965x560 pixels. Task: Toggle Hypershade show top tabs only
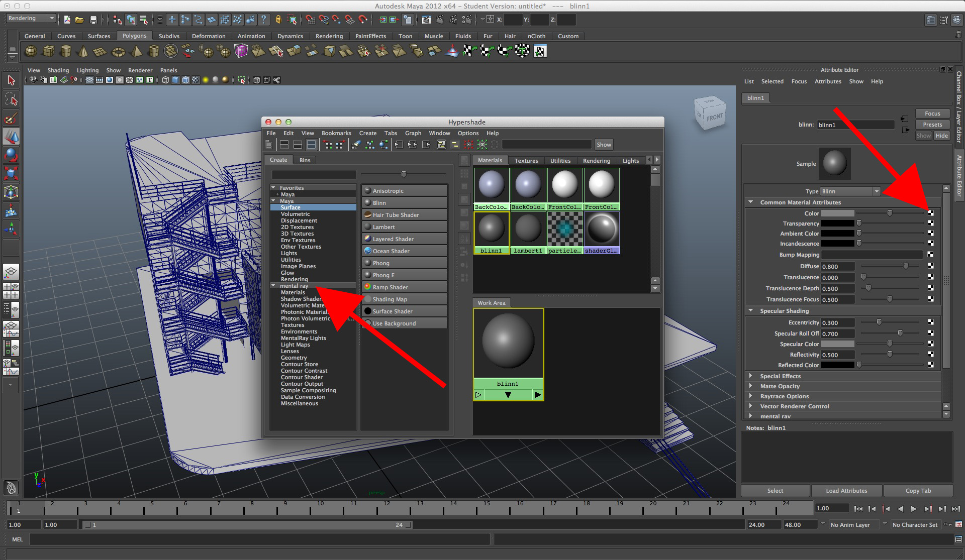point(284,145)
